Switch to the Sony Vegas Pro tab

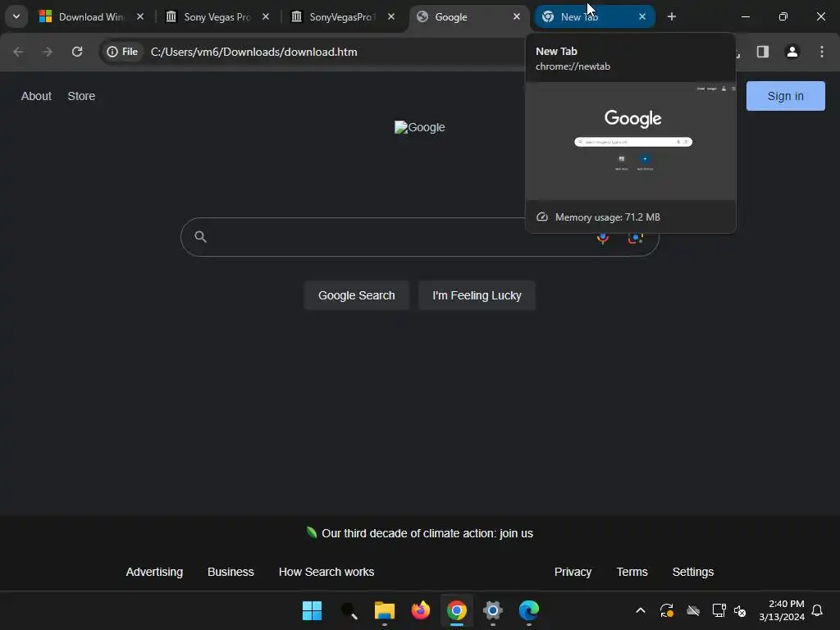pyautogui.click(x=217, y=16)
